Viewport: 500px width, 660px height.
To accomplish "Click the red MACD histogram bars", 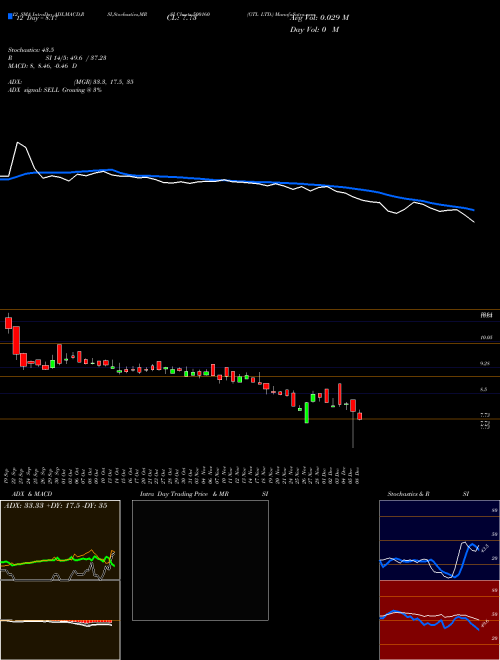I will 90,621.
